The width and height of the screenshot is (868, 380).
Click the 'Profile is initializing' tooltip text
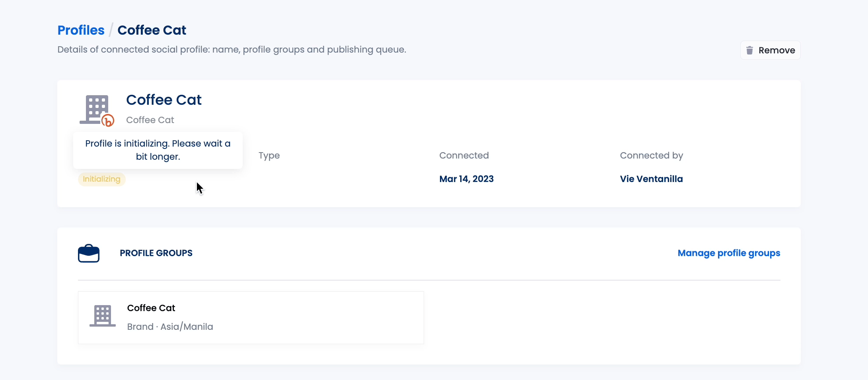click(158, 150)
